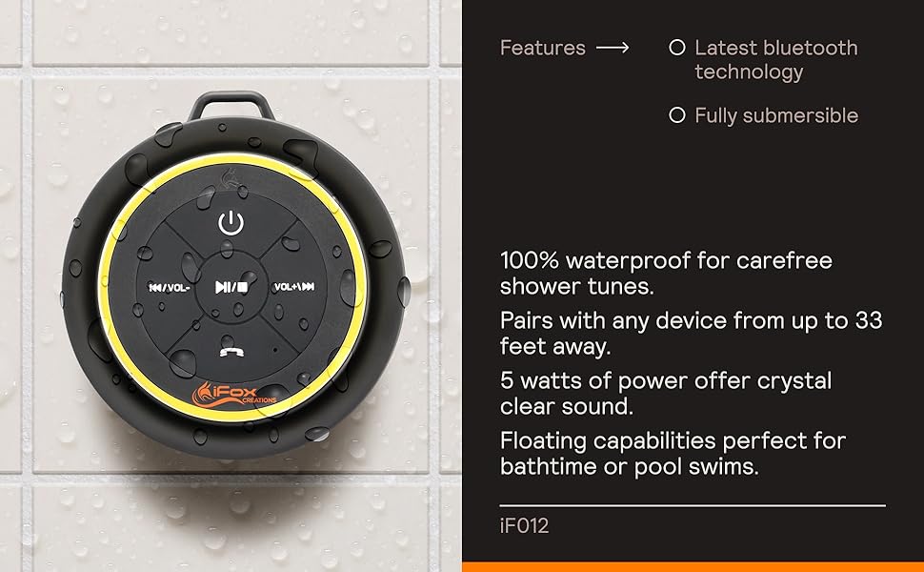
Task: Click the iF012 model number
Action: (x=525, y=525)
